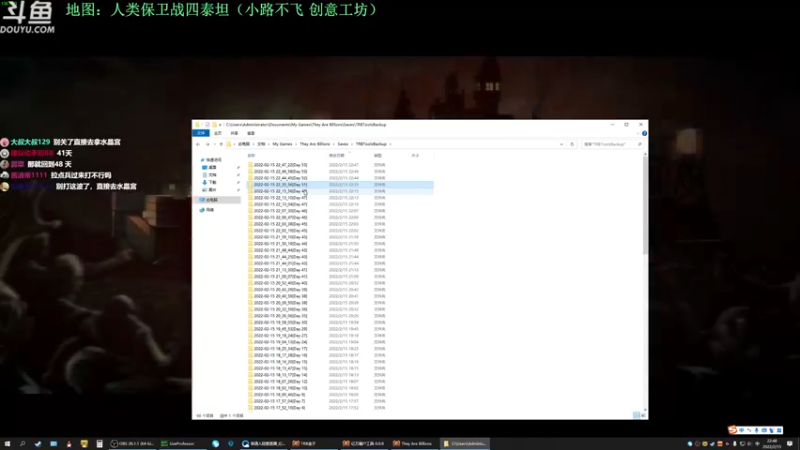Viewport: 800px width, 450px height.
Task: Open the 共享 (Share) ribbon tab
Action: point(234,133)
